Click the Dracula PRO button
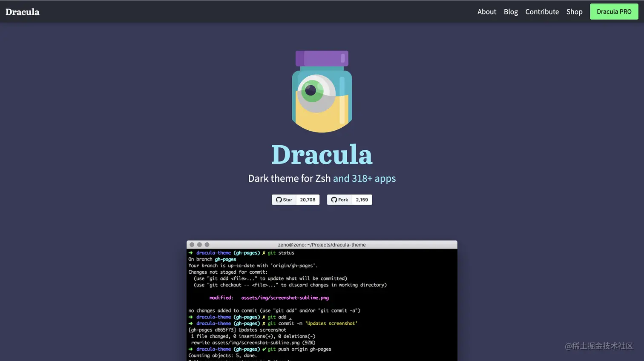This screenshot has width=644, height=361. [x=614, y=11]
